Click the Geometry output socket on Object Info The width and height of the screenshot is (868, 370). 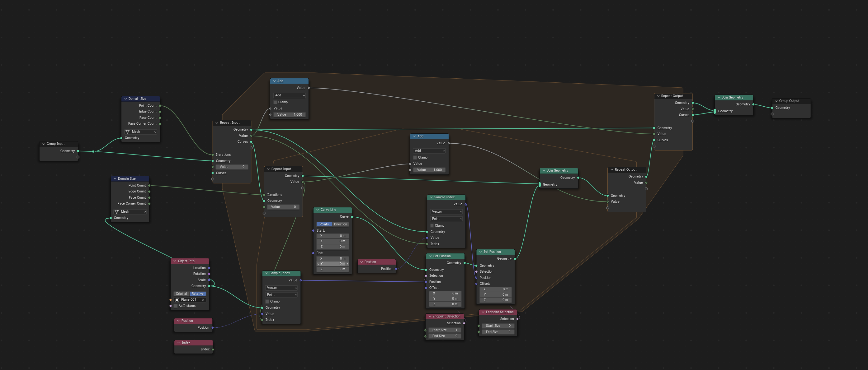tap(209, 286)
